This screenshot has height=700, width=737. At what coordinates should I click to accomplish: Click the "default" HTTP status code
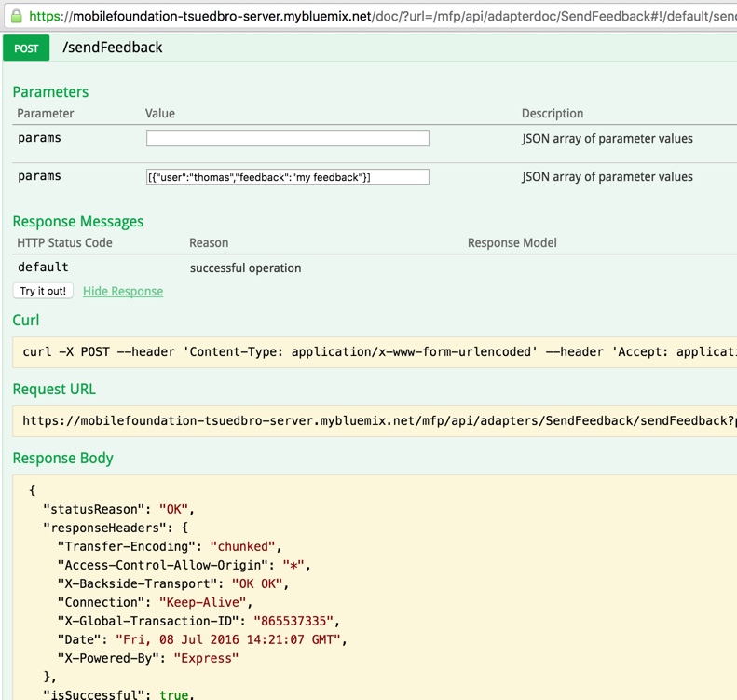43,268
